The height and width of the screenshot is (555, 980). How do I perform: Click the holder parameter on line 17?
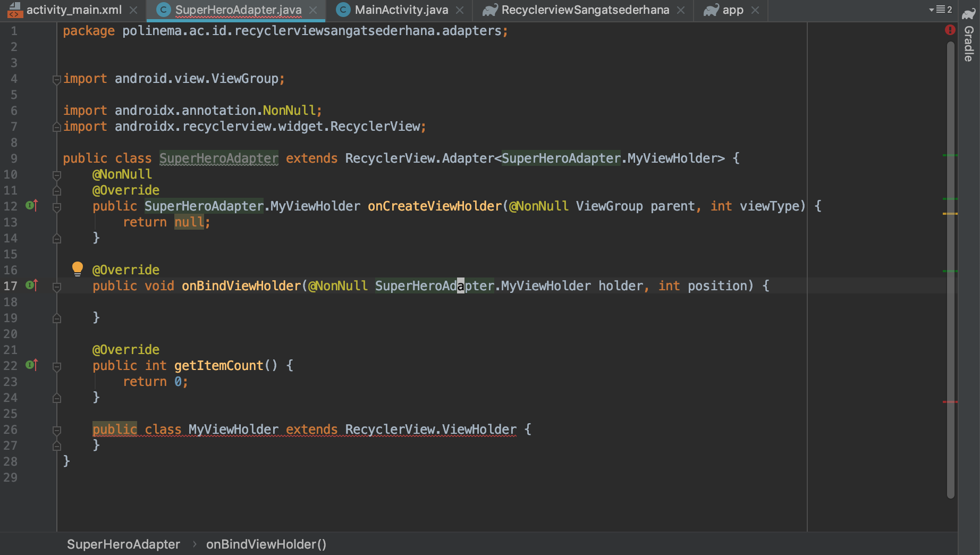(621, 286)
